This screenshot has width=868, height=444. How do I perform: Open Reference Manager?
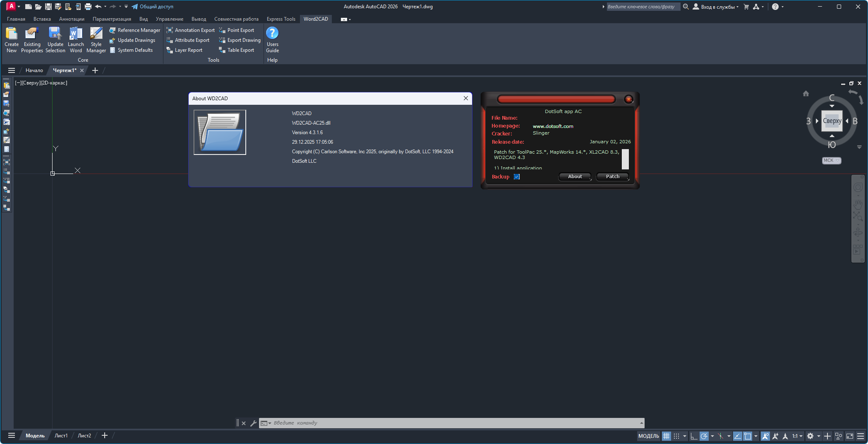134,30
